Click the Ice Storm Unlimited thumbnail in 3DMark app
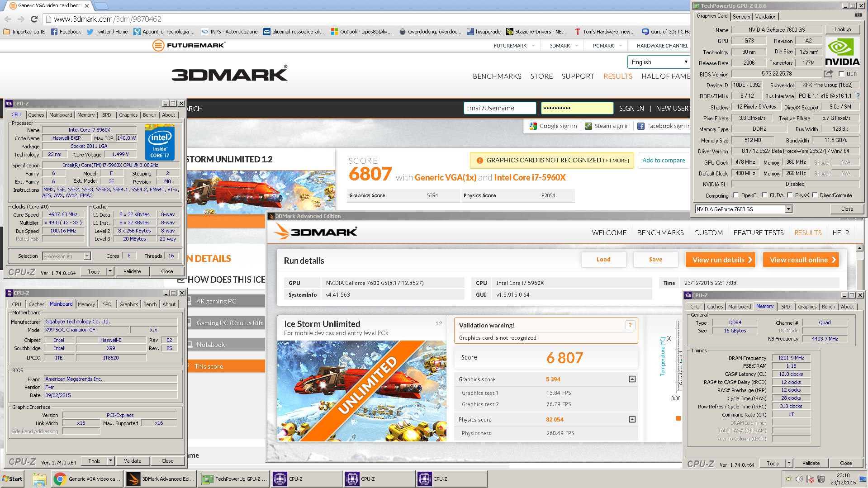This screenshot has height=488, width=868. [361, 391]
